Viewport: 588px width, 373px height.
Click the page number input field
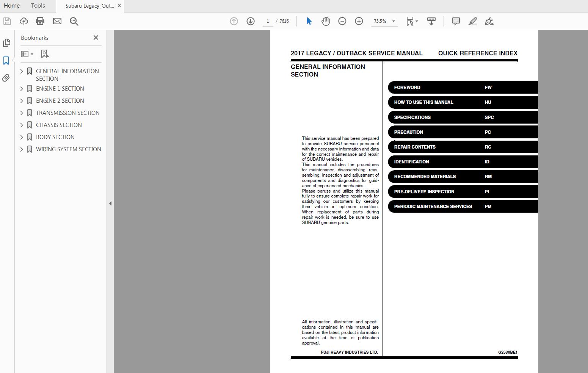click(x=268, y=21)
